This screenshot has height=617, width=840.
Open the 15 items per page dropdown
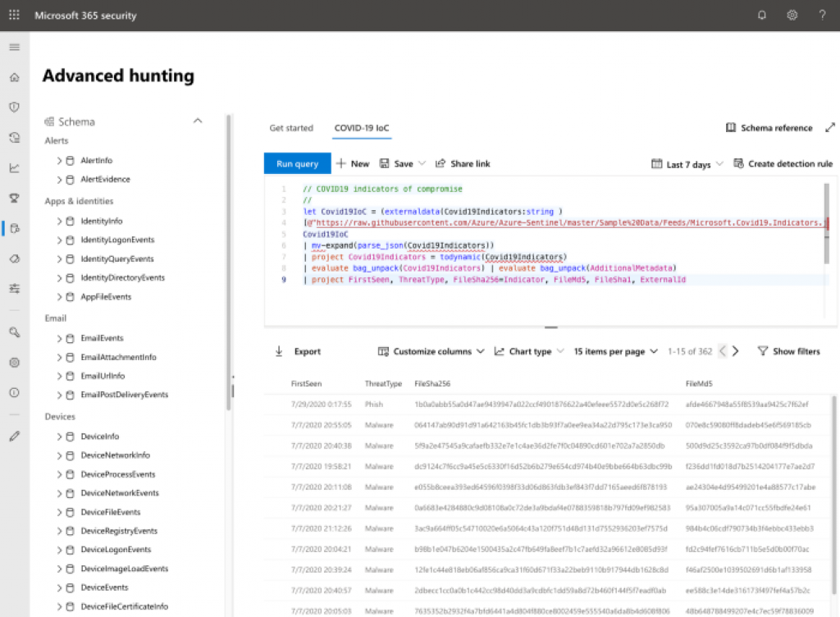(x=615, y=351)
